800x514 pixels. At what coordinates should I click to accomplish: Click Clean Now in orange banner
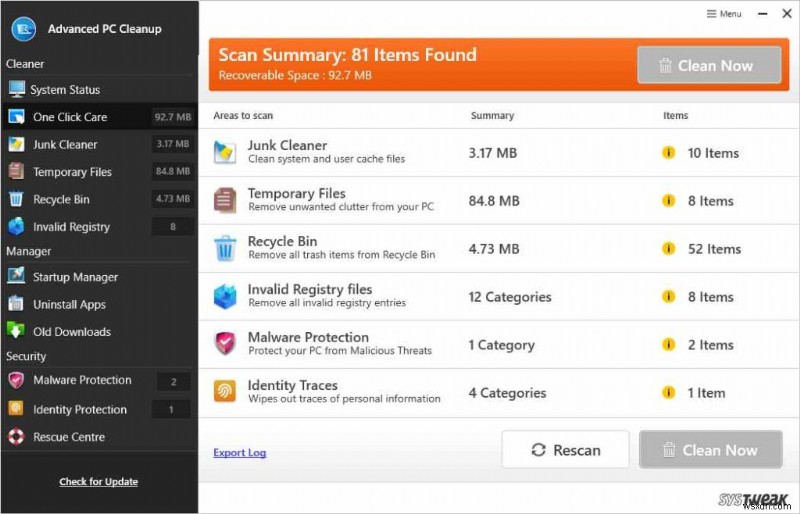coord(709,65)
